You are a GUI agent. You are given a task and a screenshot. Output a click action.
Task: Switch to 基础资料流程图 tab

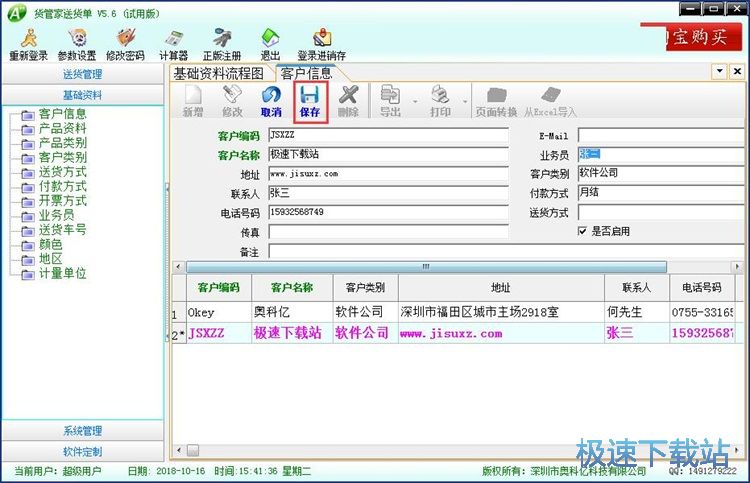point(219,73)
